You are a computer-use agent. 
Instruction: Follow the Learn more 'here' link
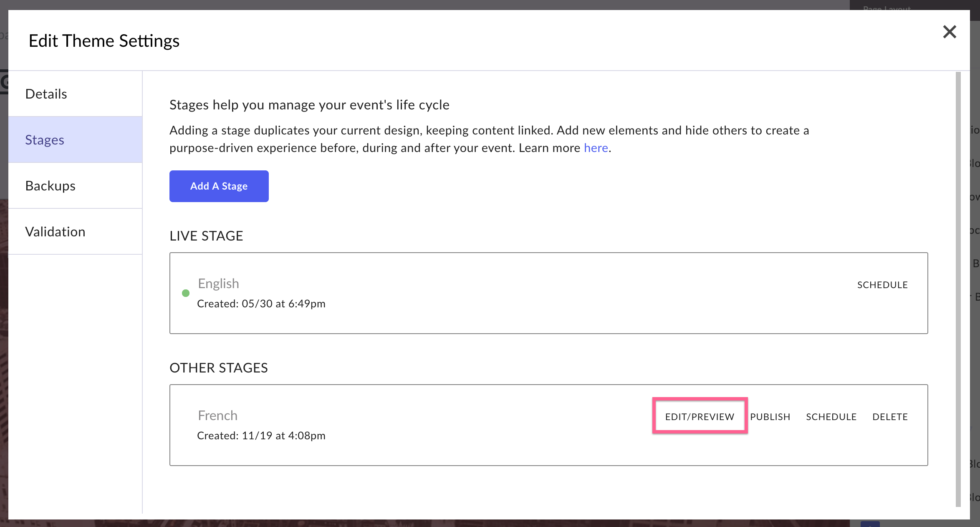click(x=596, y=148)
